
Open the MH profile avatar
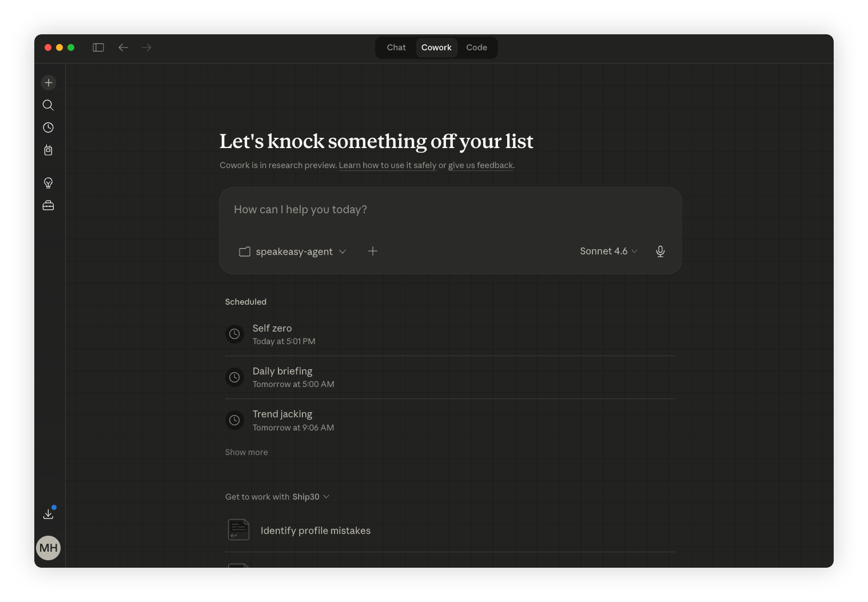tap(49, 548)
